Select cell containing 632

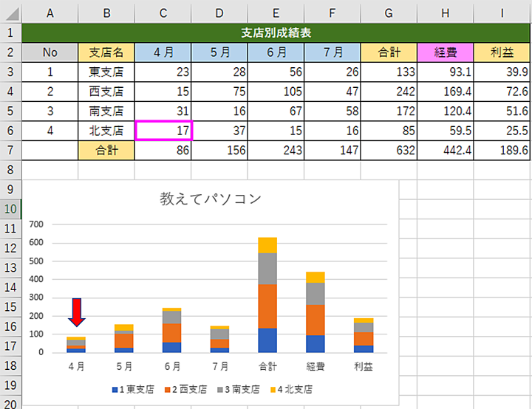pos(389,151)
